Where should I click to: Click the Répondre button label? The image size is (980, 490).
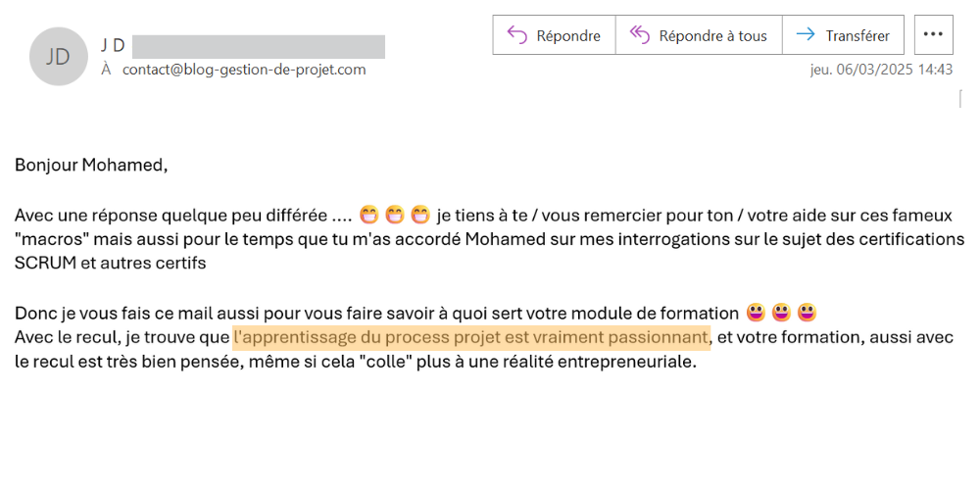click(568, 35)
